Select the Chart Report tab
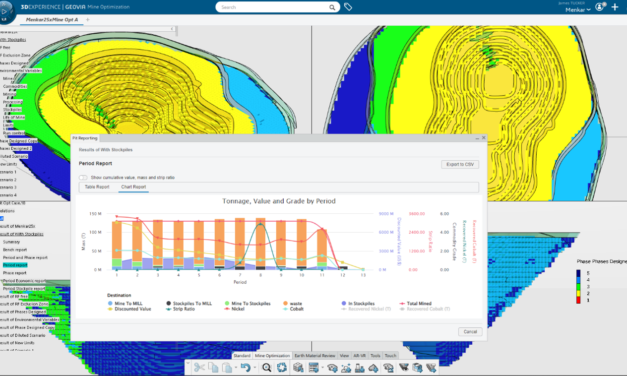This screenshot has height=376, width=627. 134,187
